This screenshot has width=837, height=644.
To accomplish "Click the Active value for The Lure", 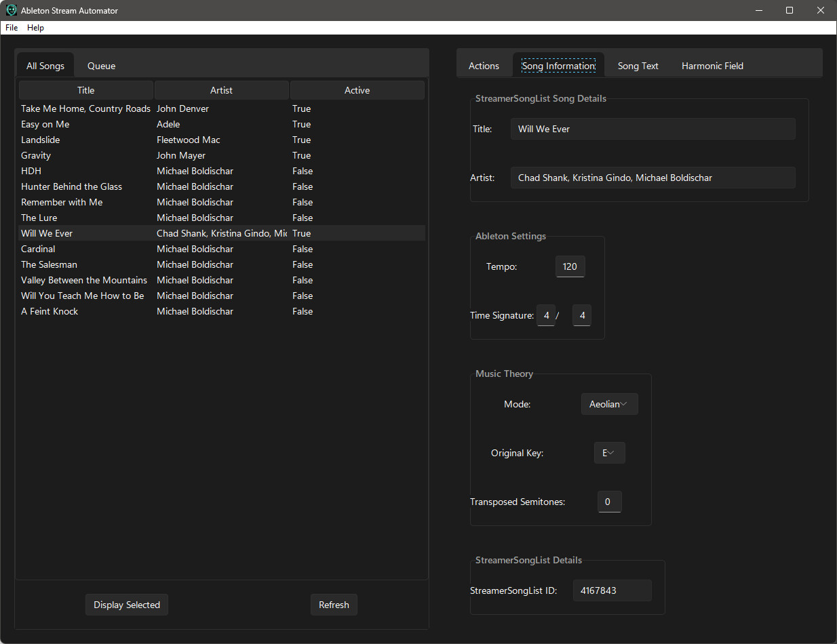I will tap(303, 218).
